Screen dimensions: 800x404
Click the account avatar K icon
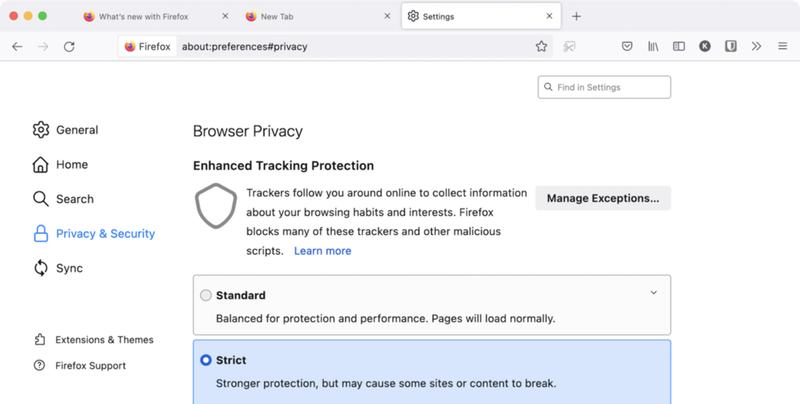click(x=705, y=46)
